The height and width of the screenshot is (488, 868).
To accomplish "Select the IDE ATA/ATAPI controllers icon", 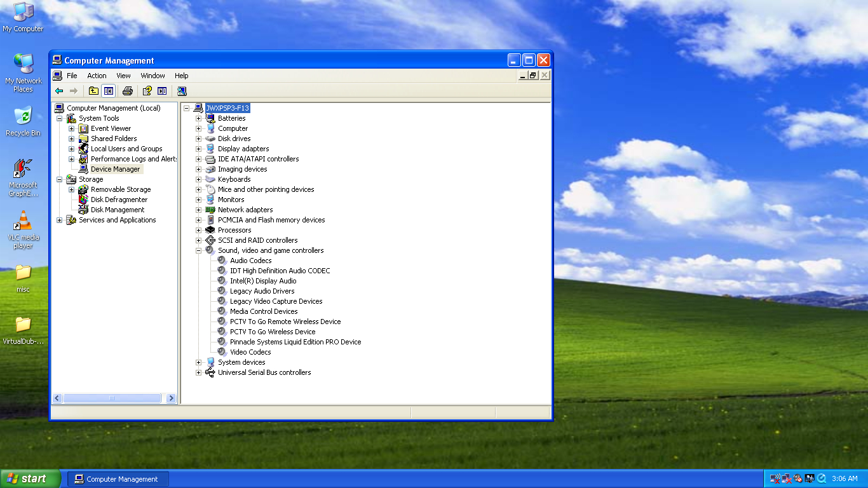I will tap(210, 159).
